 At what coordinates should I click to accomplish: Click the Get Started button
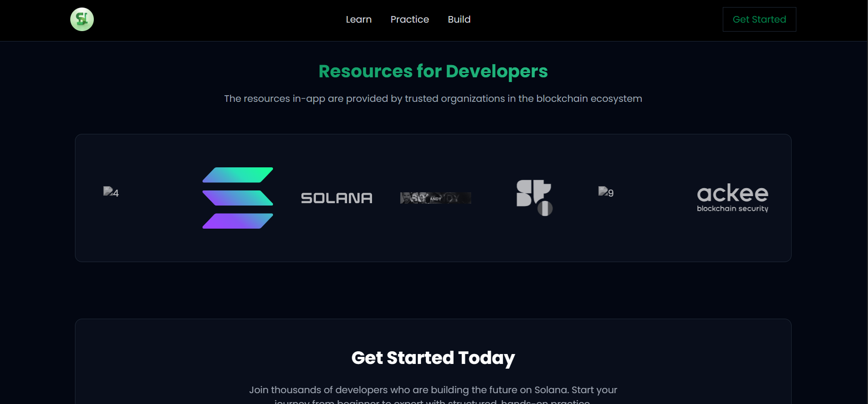tap(759, 19)
